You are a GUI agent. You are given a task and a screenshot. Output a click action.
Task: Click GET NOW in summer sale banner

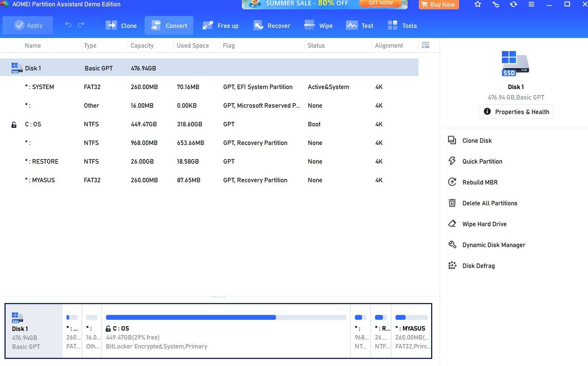pos(380,3)
